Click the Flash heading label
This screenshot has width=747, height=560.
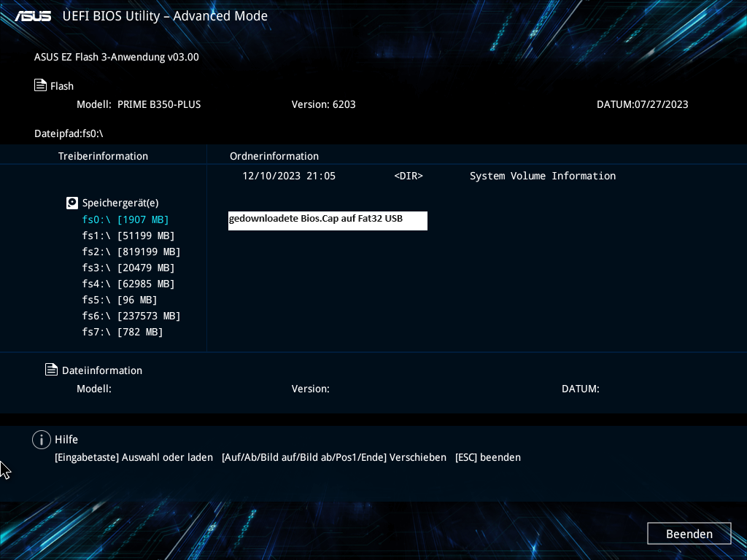[62, 86]
